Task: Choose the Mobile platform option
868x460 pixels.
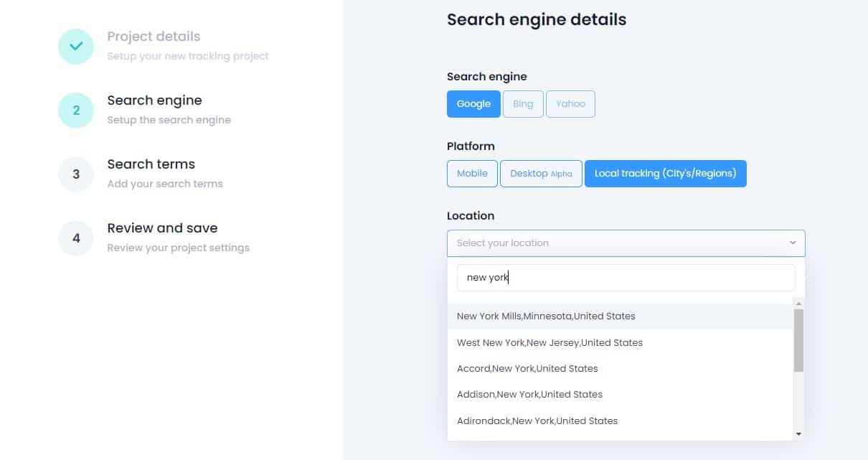Action: click(471, 173)
